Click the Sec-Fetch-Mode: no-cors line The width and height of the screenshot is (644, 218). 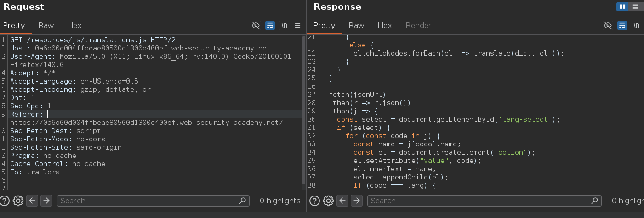click(x=57, y=139)
